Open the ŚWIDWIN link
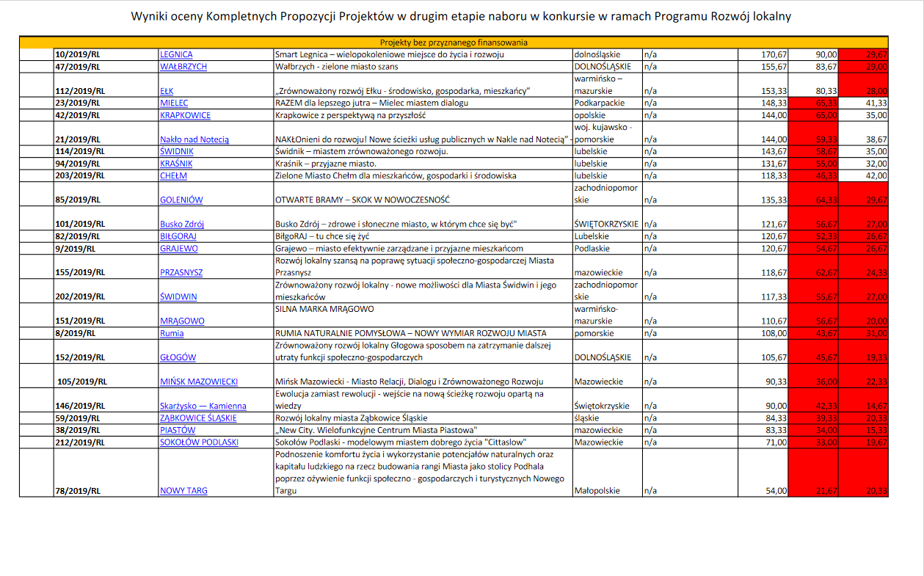 (x=178, y=296)
